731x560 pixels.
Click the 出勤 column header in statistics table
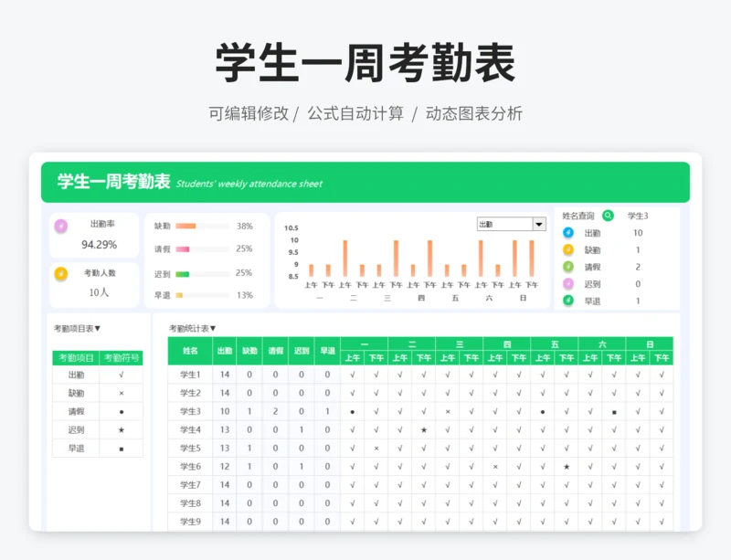point(225,351)
